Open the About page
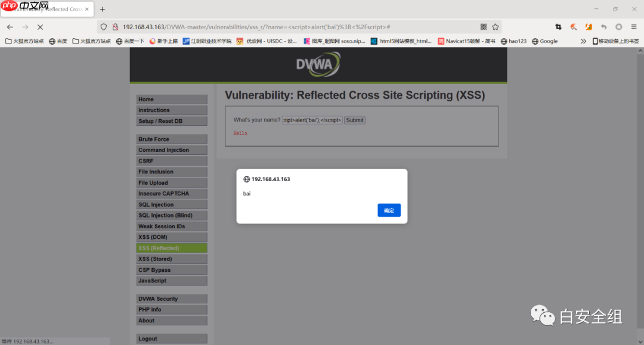The height and width of the screenshot is (345, 644). [172, 321]
